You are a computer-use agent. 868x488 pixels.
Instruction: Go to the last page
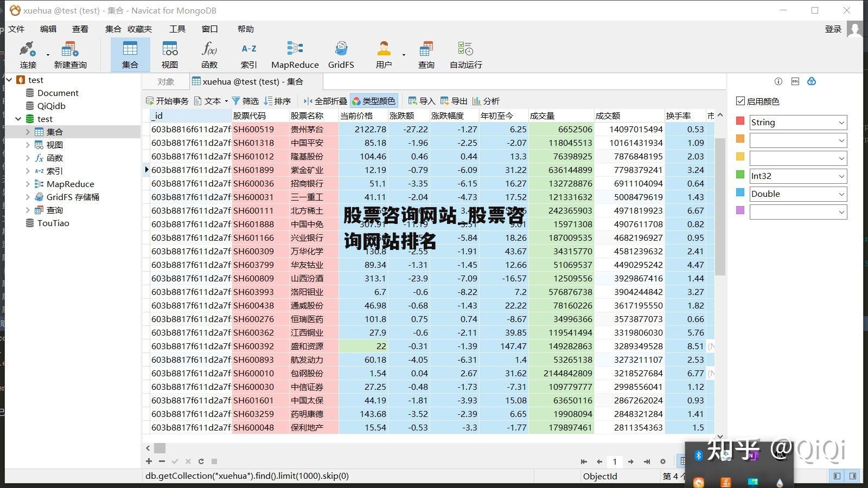(647, 461)
